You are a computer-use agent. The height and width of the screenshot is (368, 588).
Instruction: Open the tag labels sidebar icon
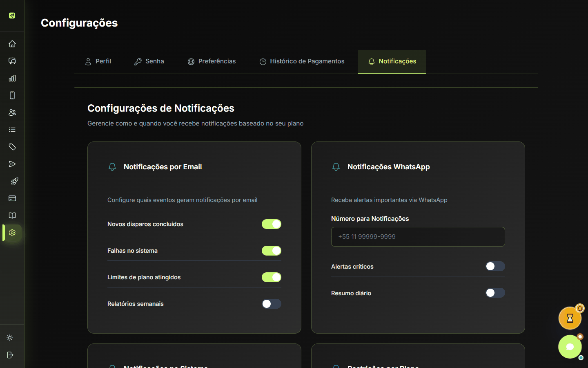[x=12, y=147]
